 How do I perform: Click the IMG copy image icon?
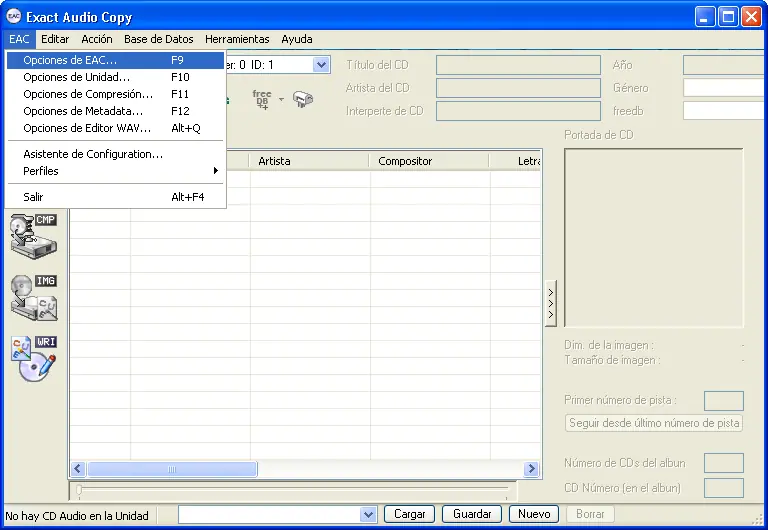point(34,297)
